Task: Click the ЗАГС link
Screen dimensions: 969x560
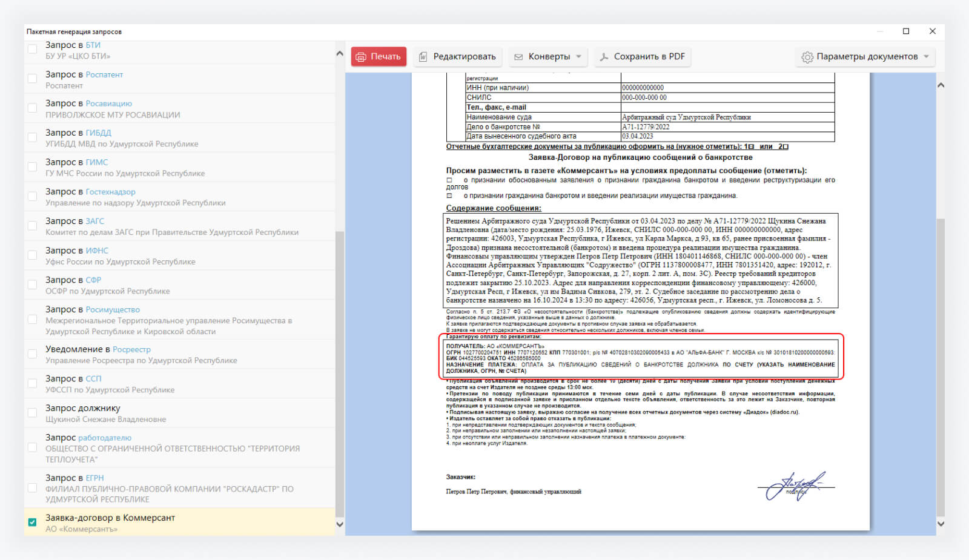Action: [95, 221]
